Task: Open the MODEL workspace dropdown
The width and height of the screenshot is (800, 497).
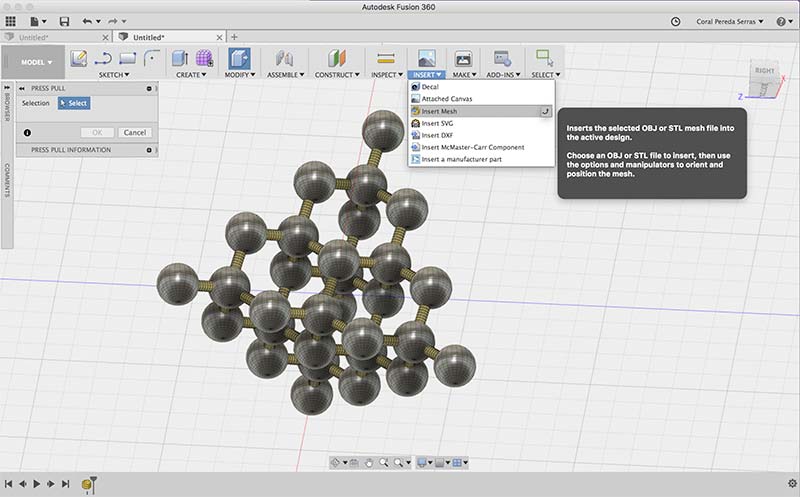Action: [x=36, y=62]
